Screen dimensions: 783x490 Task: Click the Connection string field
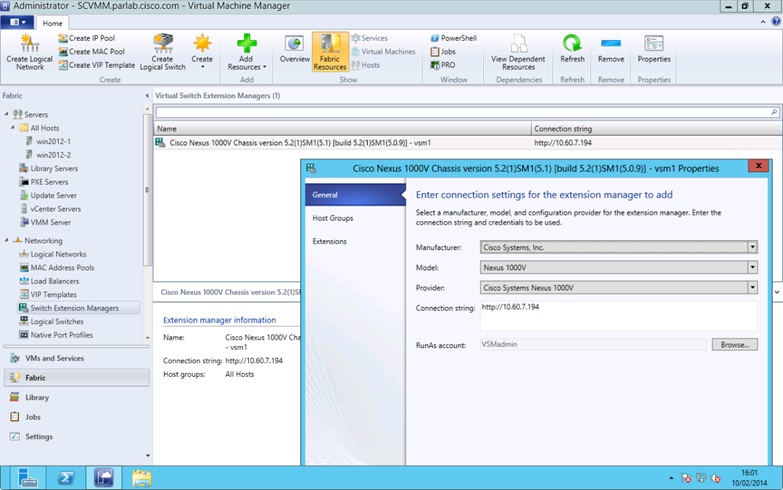(619, 316)
